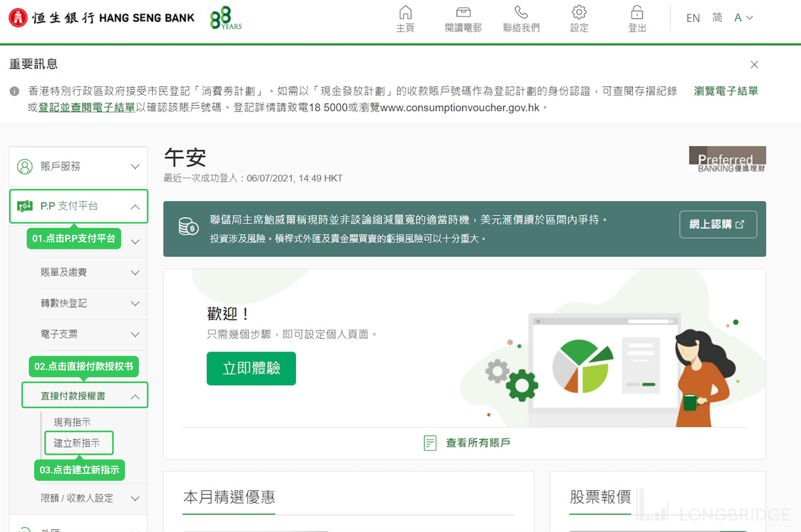The width and height of the screenshot is (801, 532).
Task: Click the coins icon in the forex banner
Action: click(x=189, y=226)
